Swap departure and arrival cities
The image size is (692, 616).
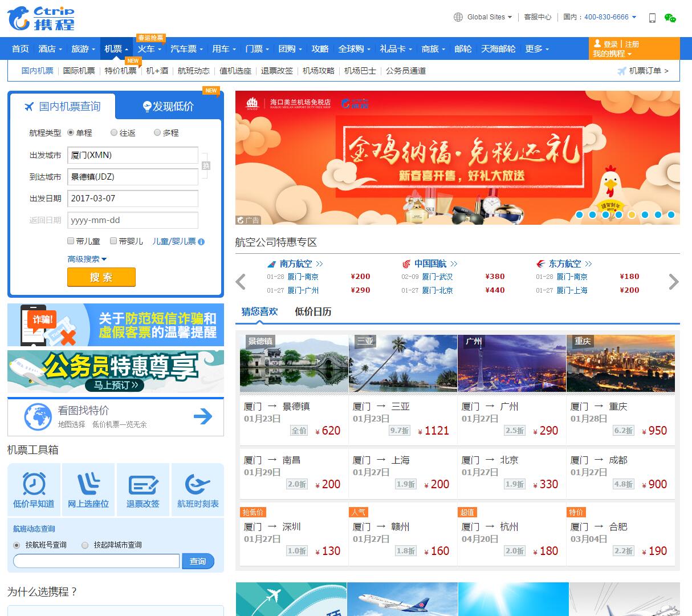[206, 165]
